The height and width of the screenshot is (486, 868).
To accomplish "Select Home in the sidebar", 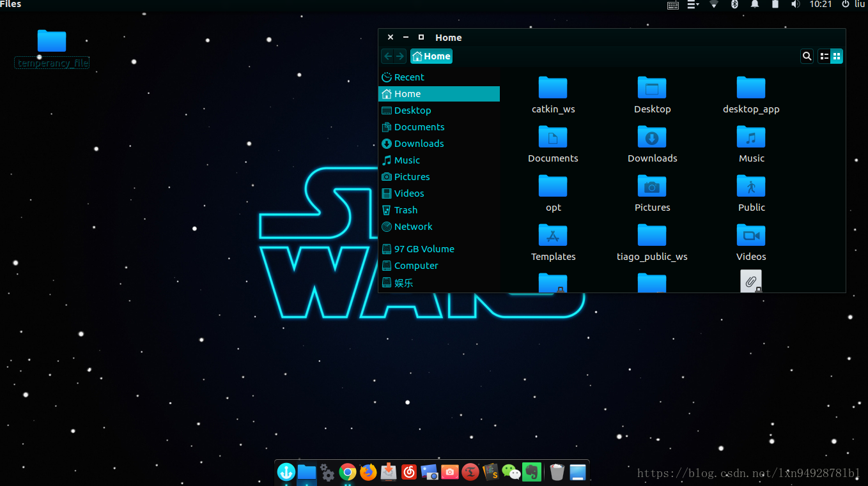I will click(x=439, y=94).
